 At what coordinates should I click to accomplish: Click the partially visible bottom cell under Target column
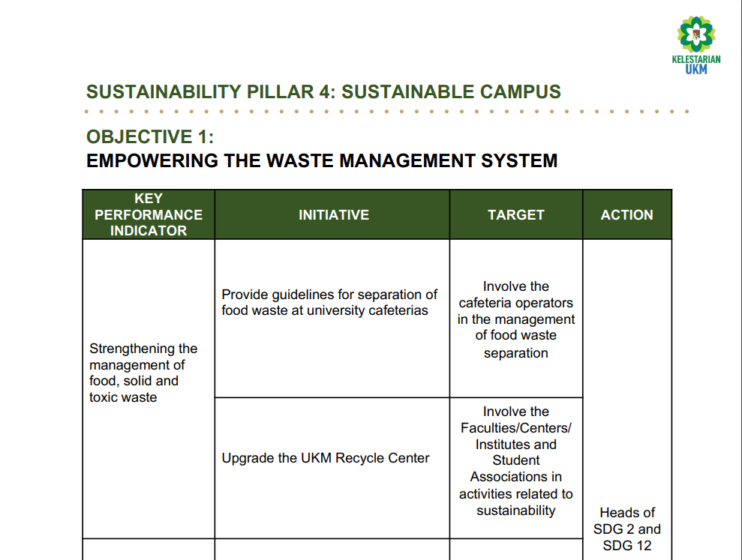coord(516,550)
